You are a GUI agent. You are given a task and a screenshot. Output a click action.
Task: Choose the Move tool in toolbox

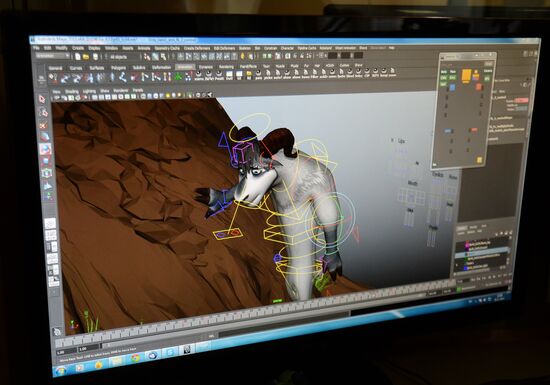[x=45, y=137]
